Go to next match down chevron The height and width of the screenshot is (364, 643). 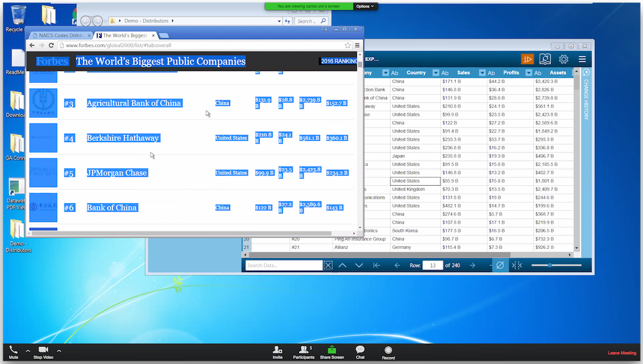click(x=359, y=266)
